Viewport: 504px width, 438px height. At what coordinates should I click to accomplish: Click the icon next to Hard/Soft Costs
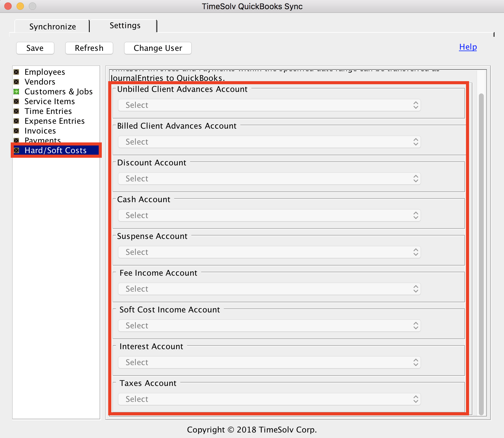(x=17, y=150)
